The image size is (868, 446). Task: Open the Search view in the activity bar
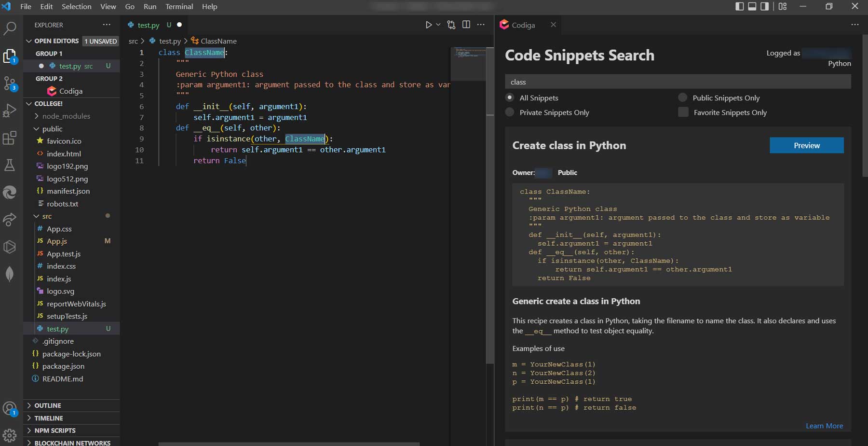click(10, 29)
